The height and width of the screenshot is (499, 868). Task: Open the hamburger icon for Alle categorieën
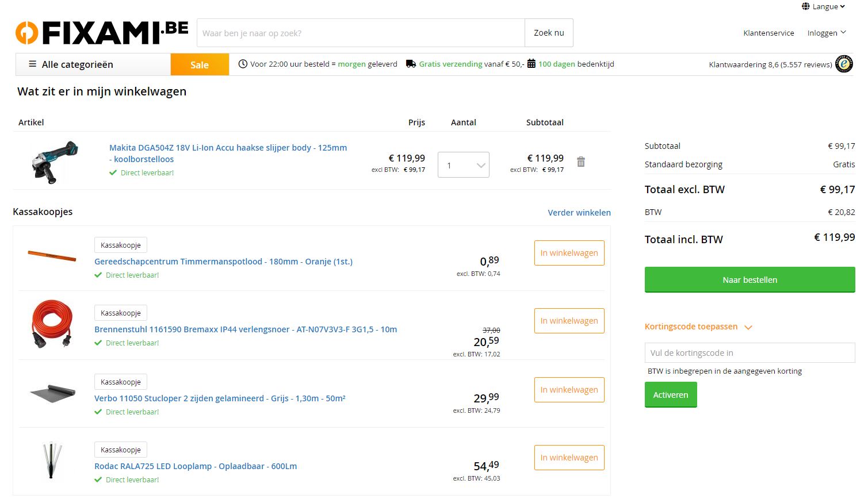(33, 64)
